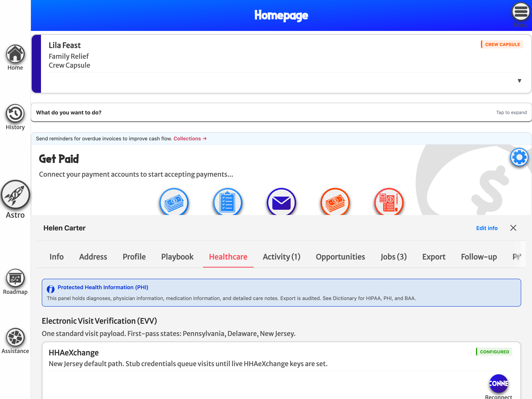Screen dimensions: 532x399
Task: Switch to the Playbook tab
Action: point(177,257)
